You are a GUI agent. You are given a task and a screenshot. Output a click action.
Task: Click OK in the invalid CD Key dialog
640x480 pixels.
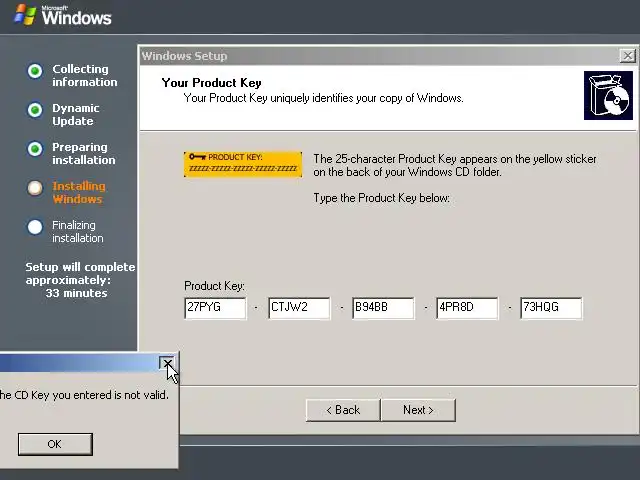(55, 444)
